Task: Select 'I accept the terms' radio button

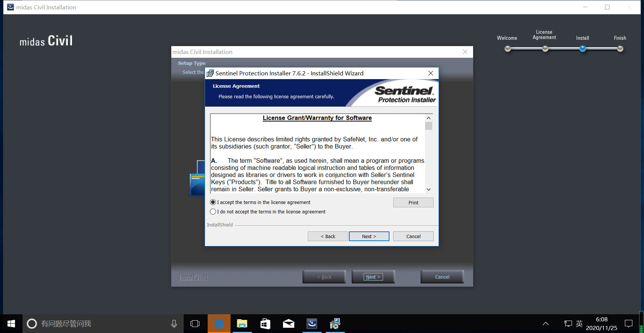Action: click(x=213, y=202)
